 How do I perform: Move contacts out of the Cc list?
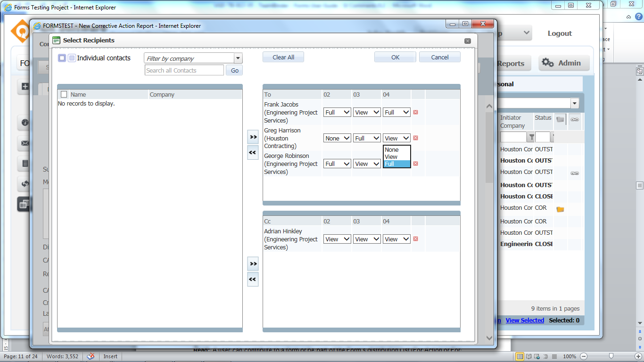[253, 280]
